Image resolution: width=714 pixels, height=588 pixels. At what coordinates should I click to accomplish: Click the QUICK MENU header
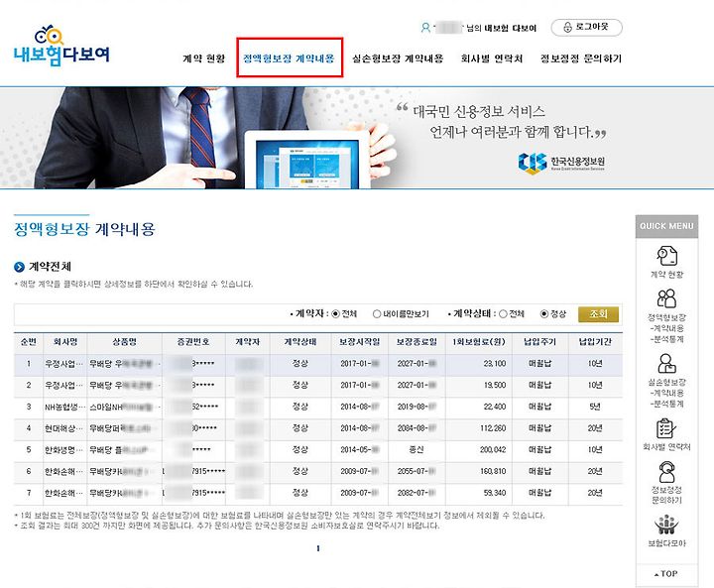click(666, 226)
